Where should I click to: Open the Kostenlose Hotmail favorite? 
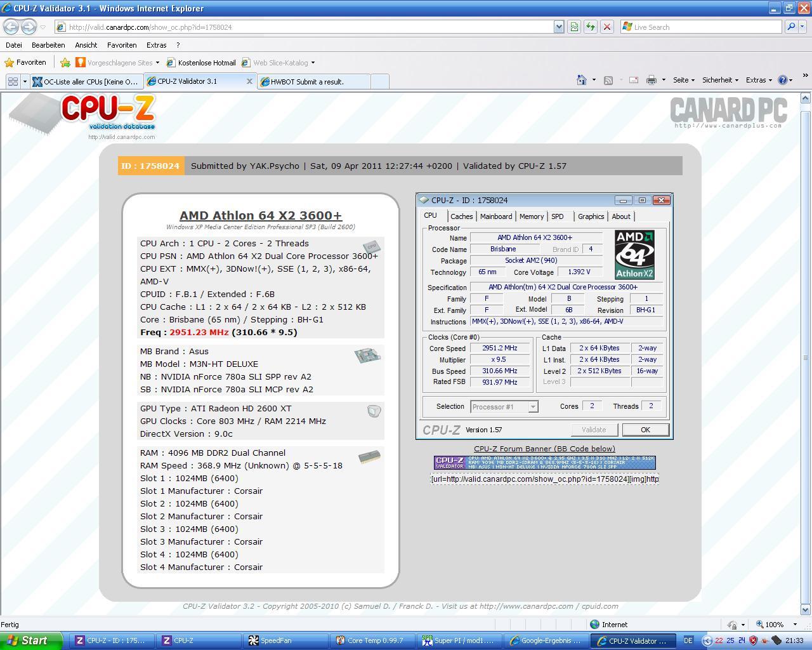[x=201, y=62]
